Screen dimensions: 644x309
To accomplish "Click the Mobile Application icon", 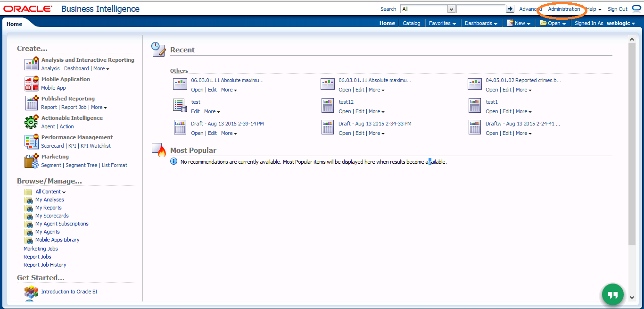I will [31, 84].
